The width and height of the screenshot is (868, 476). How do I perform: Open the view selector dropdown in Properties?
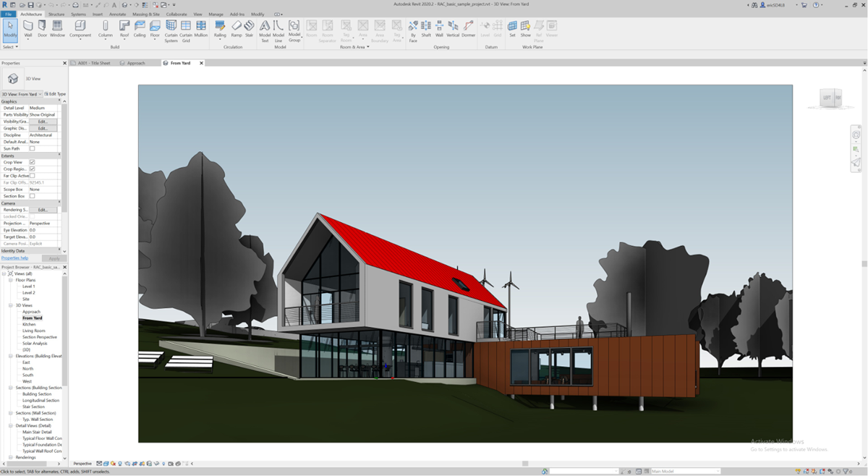point(39,94)
